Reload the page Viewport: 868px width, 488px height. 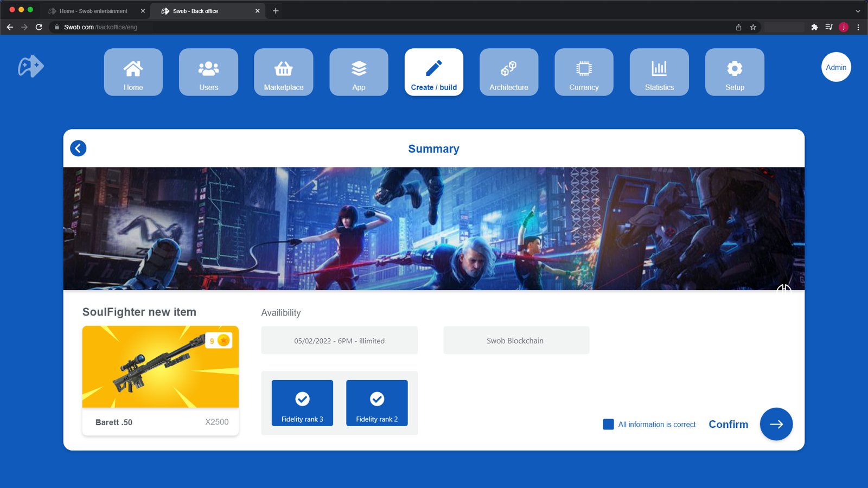coord(39,27)
